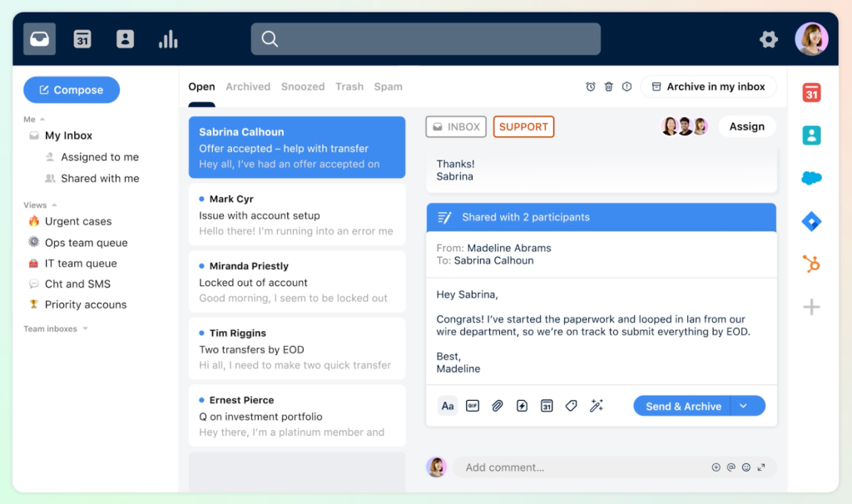
Task: Click the Assign button
Action: point(746,126)
